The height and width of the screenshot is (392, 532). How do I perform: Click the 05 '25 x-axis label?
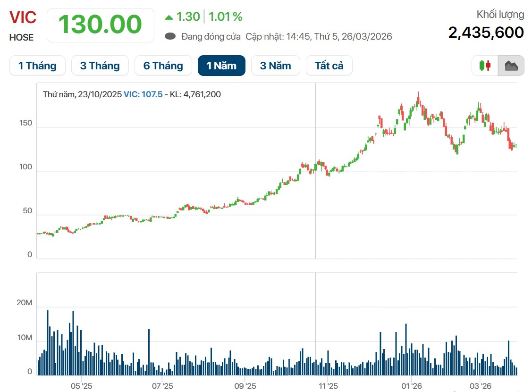[81, 385]
